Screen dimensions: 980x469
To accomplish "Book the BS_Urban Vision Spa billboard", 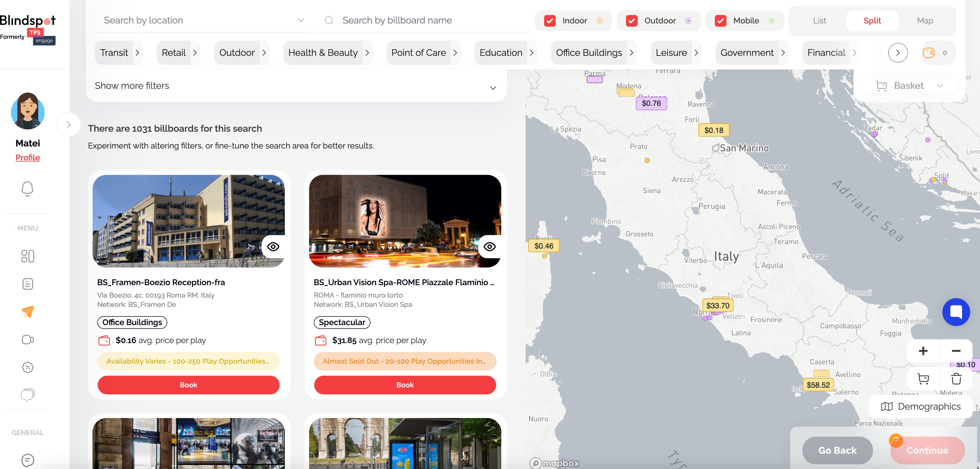I will [x=405, y=385].
